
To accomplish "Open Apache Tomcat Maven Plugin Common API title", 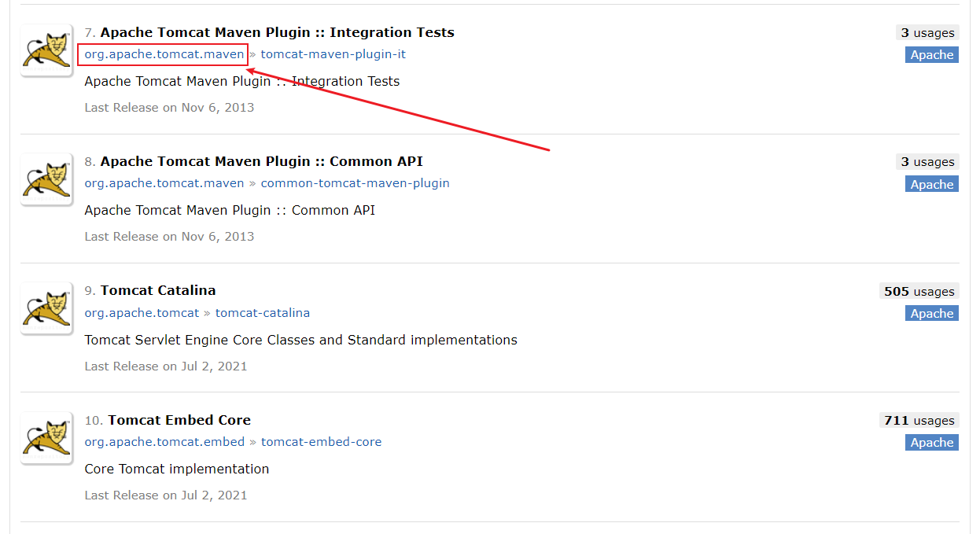I will click(261, 161).
